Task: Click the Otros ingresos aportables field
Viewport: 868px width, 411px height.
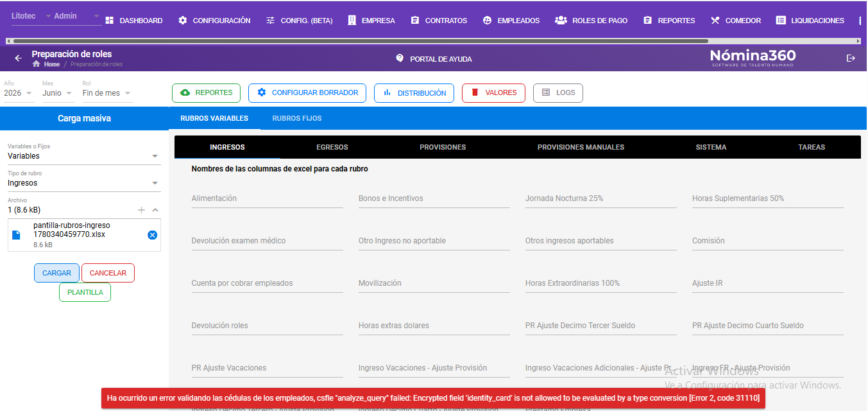Action: 600,241
